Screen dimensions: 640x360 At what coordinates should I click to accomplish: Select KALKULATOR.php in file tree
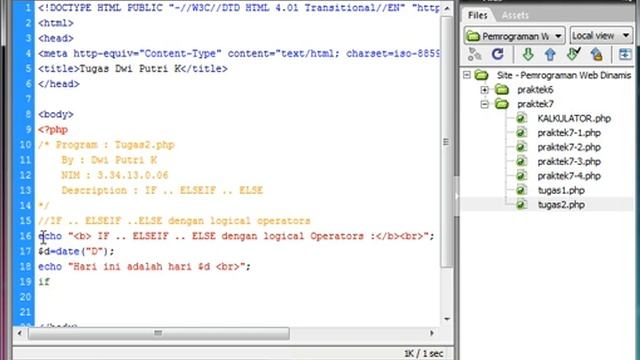pyautogui.click(x=574, y=118)
